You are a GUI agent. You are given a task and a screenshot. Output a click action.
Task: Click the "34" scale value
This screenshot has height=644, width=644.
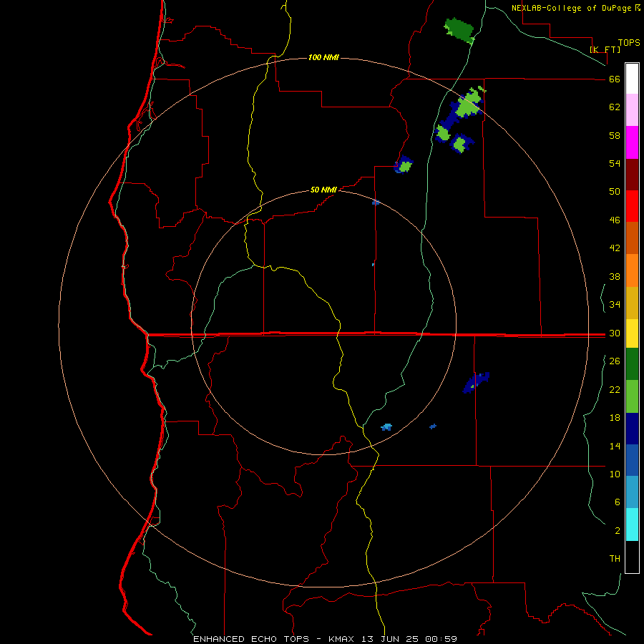click(615, 305)
